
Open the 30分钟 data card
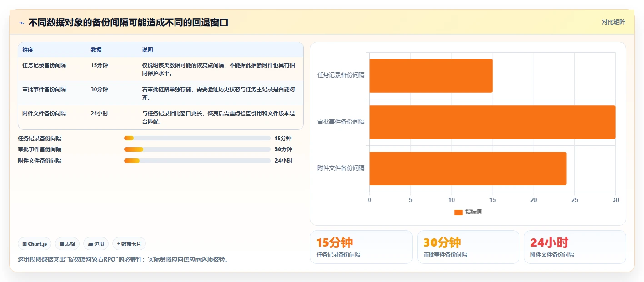468,247
